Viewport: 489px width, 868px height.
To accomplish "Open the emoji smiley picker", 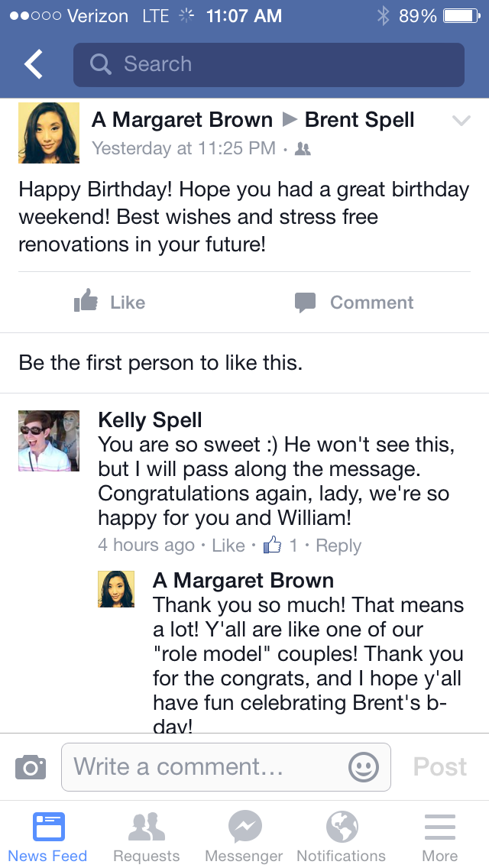I will pos(364,766).
